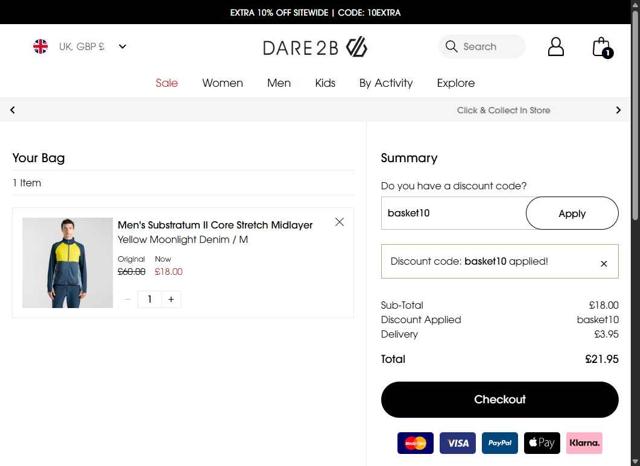This screenshot has width=640, height=466.
Task: Decrease the item quantity with minus
Action: 127,300
